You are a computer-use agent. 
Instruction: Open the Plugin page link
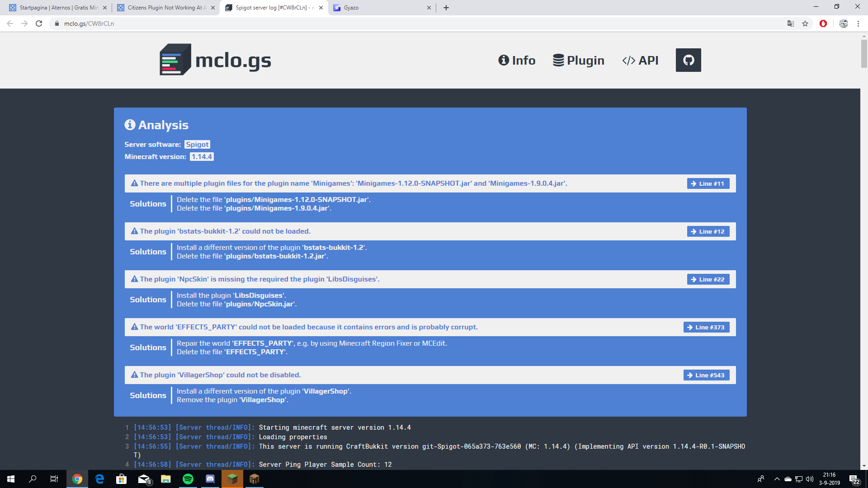[x=578, y=60]
